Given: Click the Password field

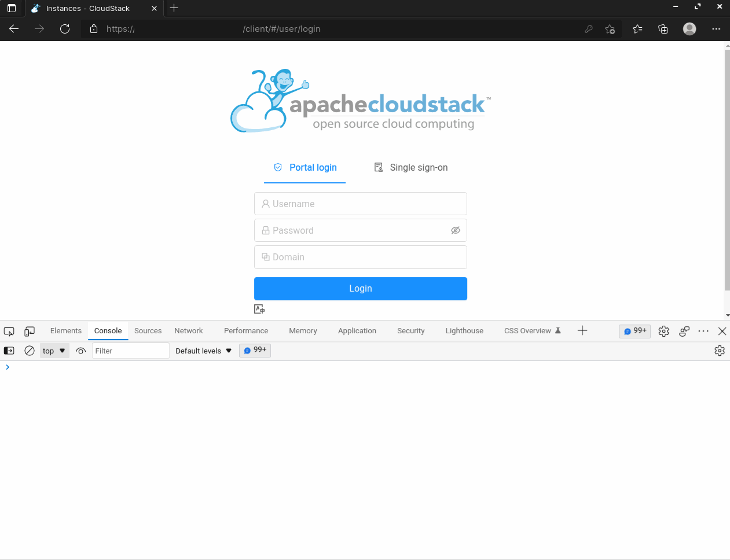Looking at the screenshot, I should click(361, 230).
